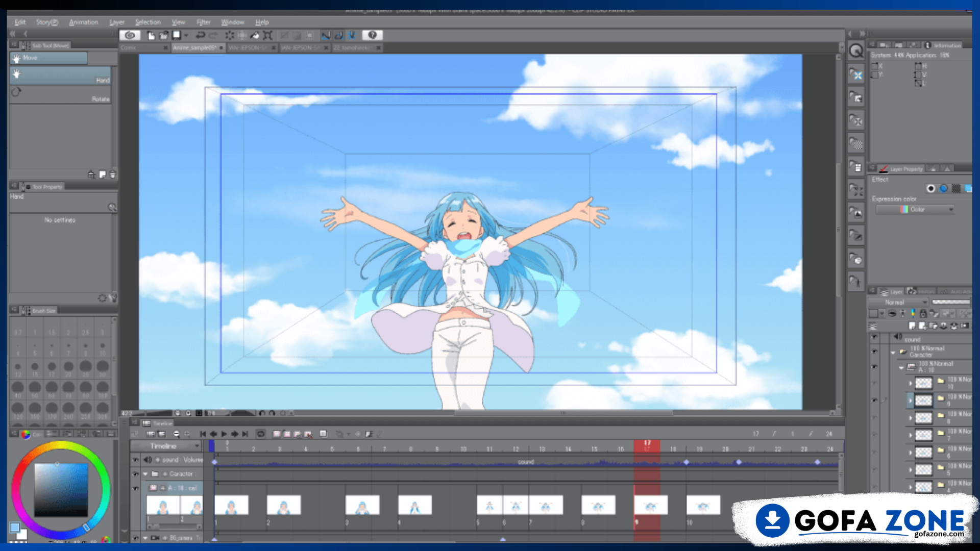Toggle Snap to Grid icon
Screen dimensions: 980x551
[x=352, y=35]
